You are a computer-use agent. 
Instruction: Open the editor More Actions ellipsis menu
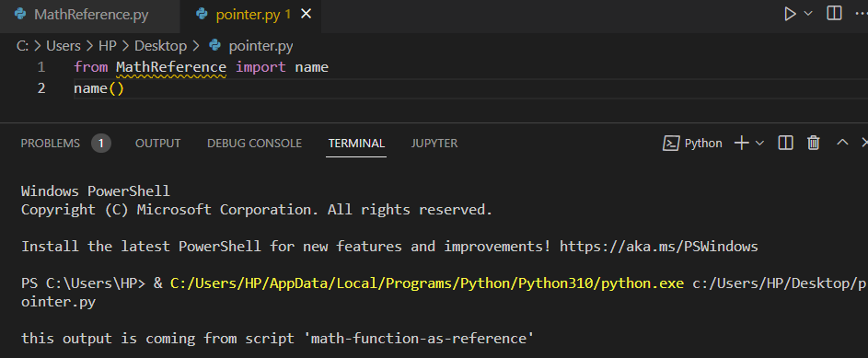tap(862, 14)
